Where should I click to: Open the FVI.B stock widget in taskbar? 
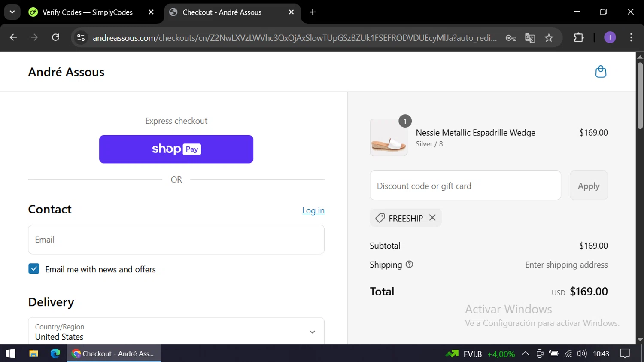(480, 354)
